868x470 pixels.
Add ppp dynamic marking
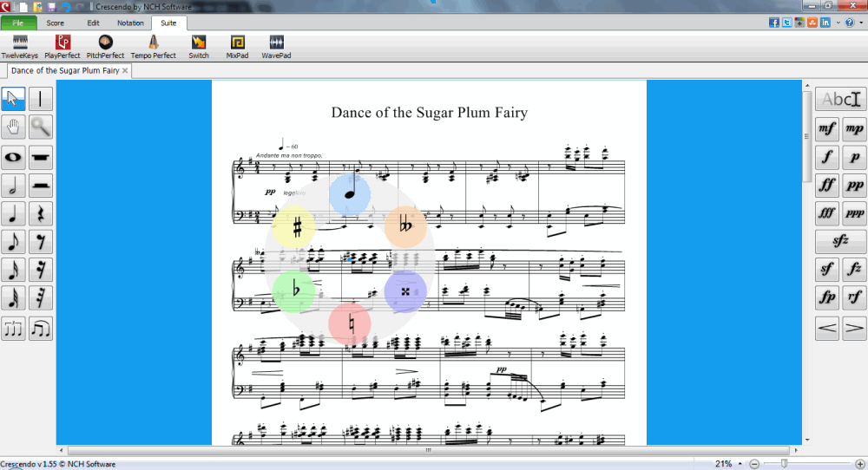[x=854, y=212]
